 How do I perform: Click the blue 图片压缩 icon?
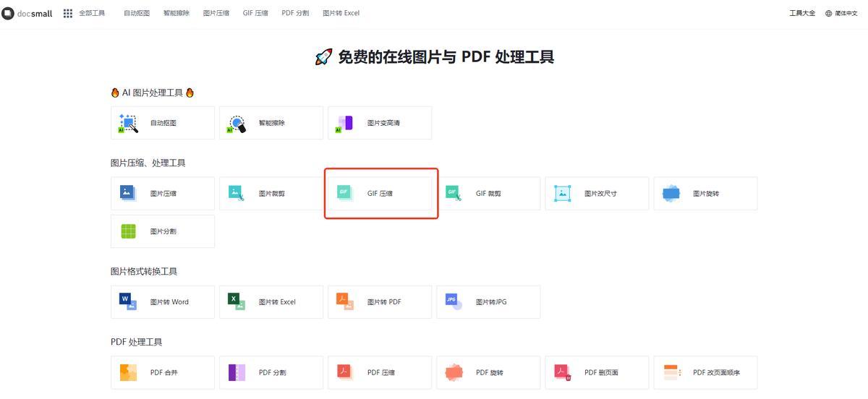point(128,193)
